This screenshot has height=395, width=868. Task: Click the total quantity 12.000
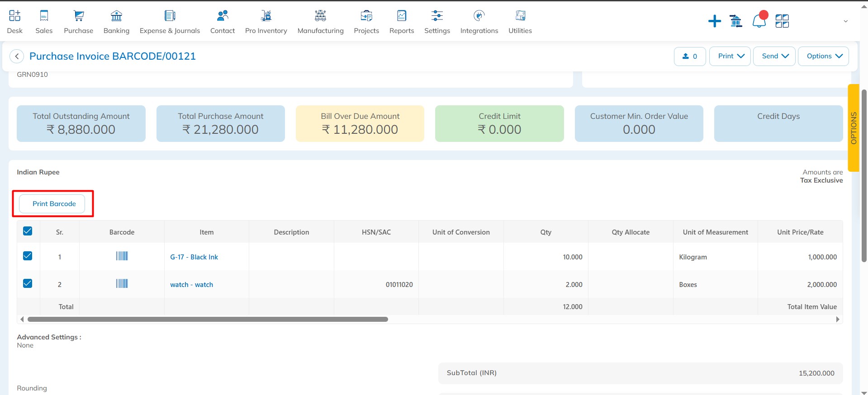click(x=573, y=307)
